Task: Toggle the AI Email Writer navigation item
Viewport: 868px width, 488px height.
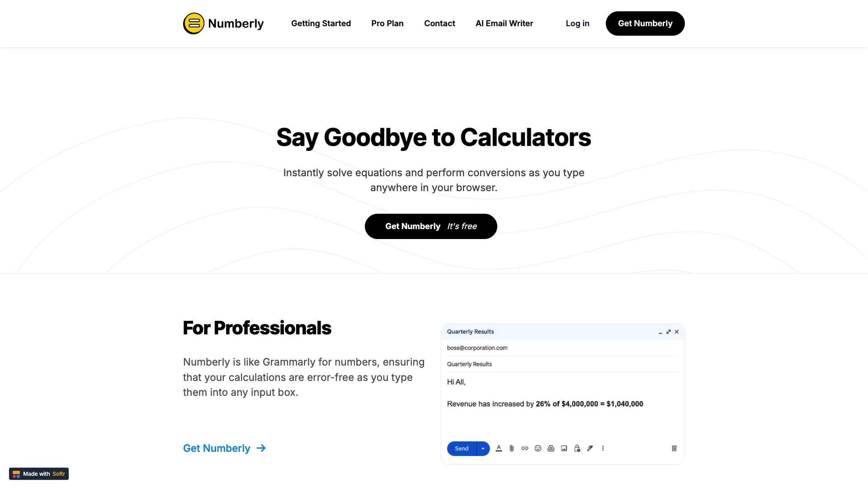Action: coord(505,23)
